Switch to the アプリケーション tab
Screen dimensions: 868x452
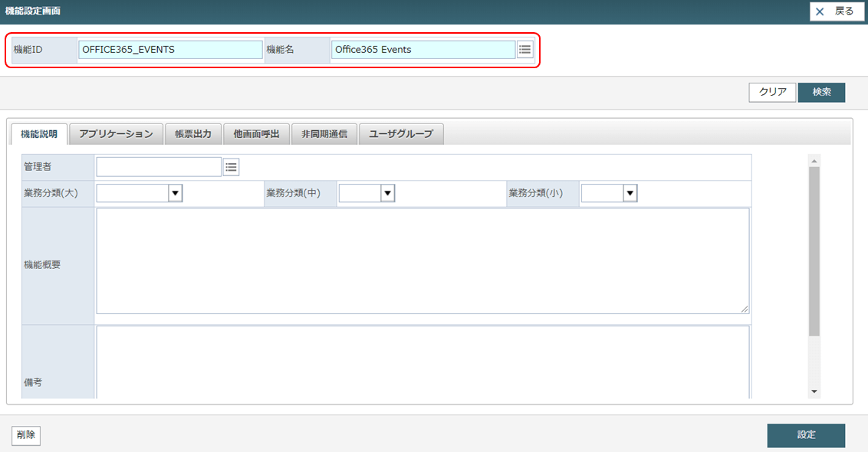pyautogui.click(x=117, y=134)
